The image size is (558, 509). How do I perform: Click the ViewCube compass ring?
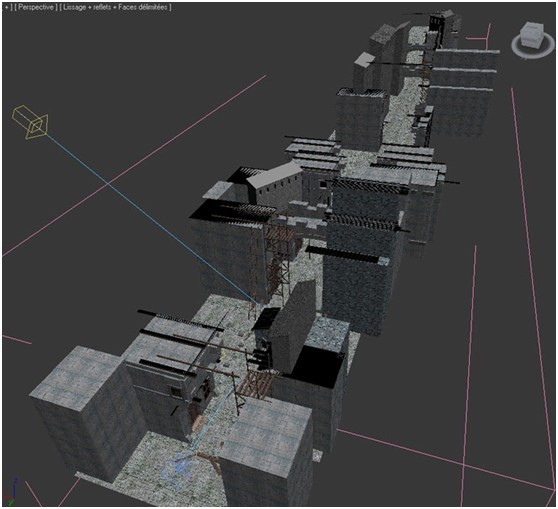[x=533, y=46]
